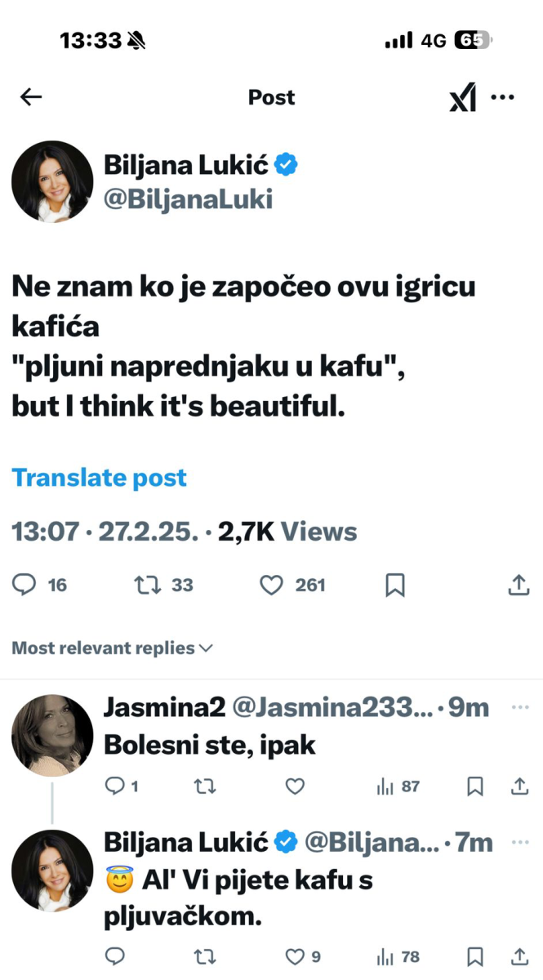The height and width of the screenshot is (980, 543).
Task: Open Jasmina2's profile avatar
Action: coord(52,735)
